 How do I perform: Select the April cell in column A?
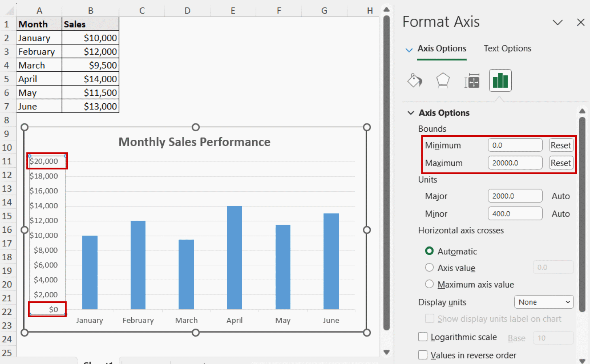[39, 79]
